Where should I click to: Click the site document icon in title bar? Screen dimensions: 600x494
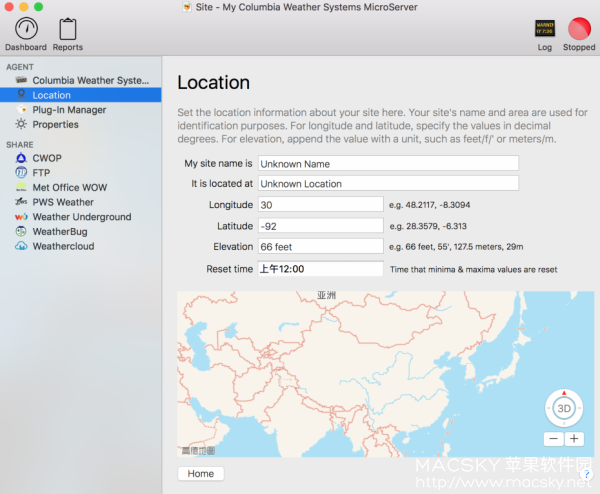coord(187,7)
